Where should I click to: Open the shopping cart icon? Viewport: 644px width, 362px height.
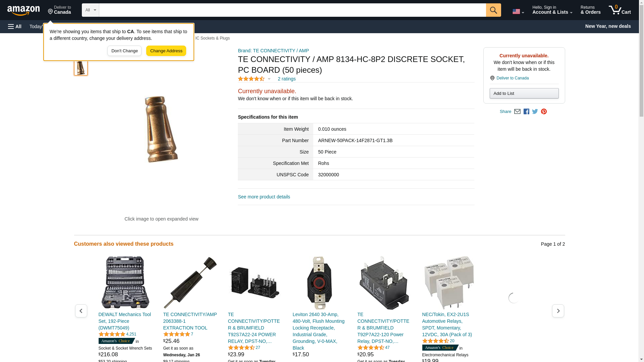(x=620, y=10)
